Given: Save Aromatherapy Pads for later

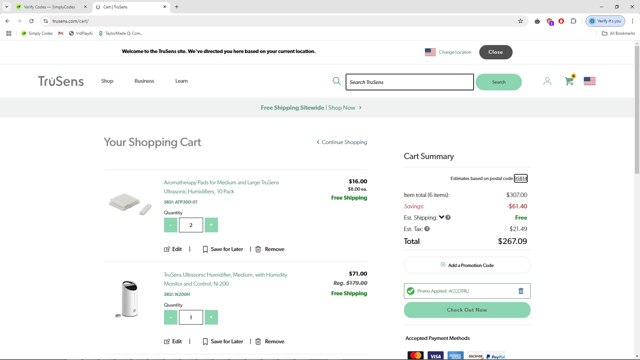Looking at the screenshot, I should [x=223, y=249].
